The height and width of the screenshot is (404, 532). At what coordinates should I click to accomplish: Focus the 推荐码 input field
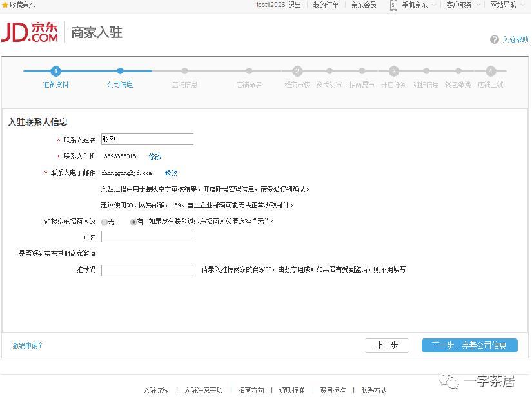[147, 271]
